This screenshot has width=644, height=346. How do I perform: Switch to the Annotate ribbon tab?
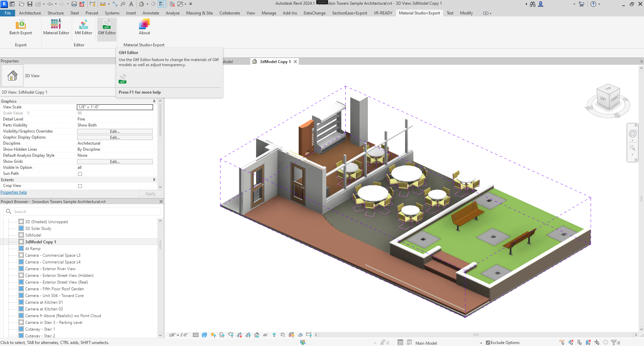[151, 13]
